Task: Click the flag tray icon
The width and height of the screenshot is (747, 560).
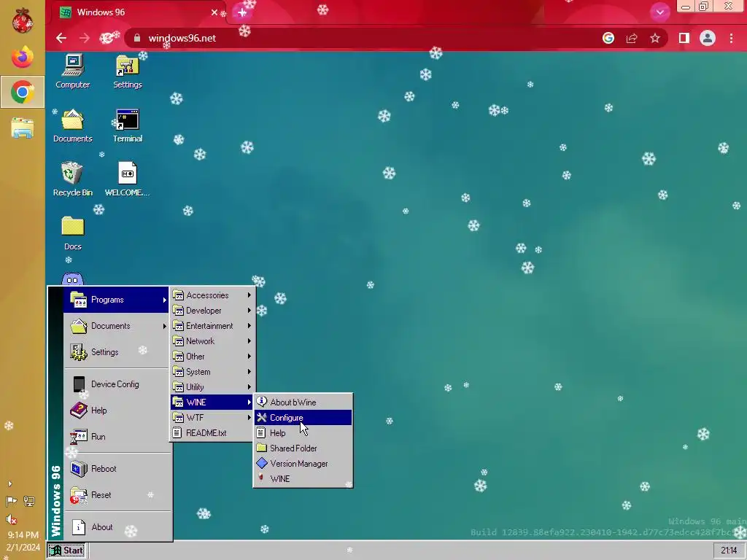Action: pyautogui.click(x=12, y=502)
